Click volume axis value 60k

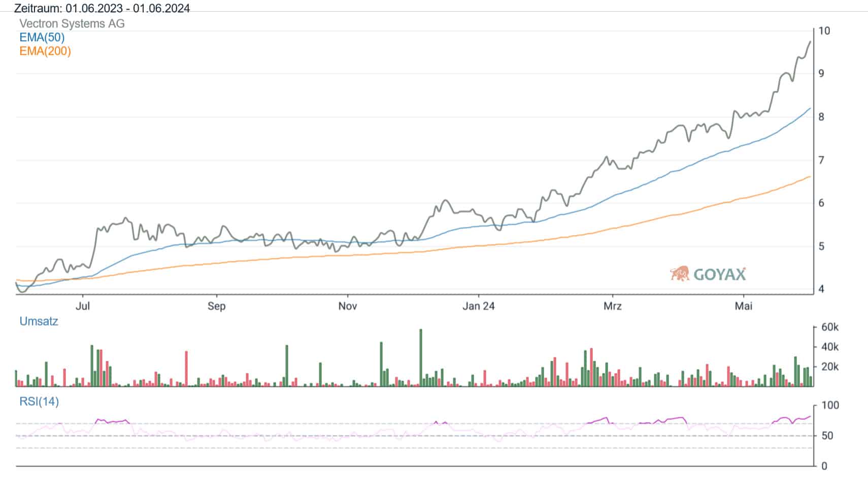point(830,327)
